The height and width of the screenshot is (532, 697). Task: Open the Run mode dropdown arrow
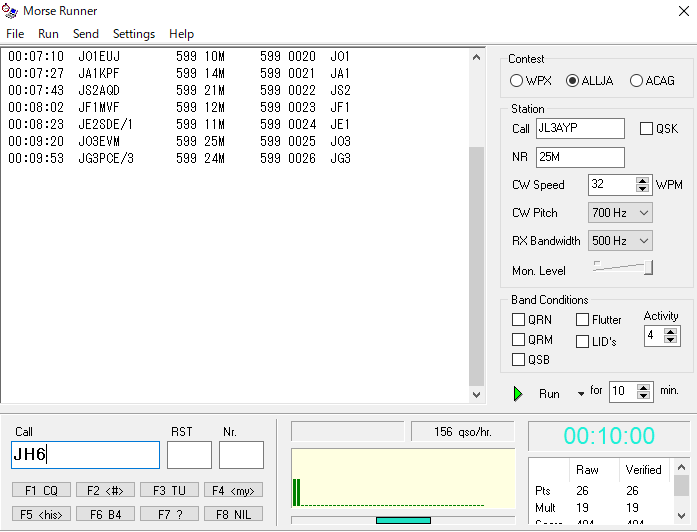coord(581,394)
